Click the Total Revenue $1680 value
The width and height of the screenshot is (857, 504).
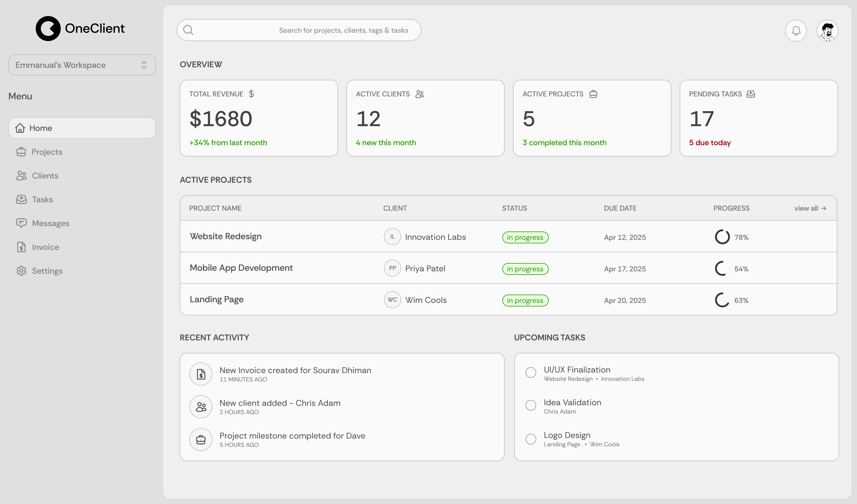point(221,119)
